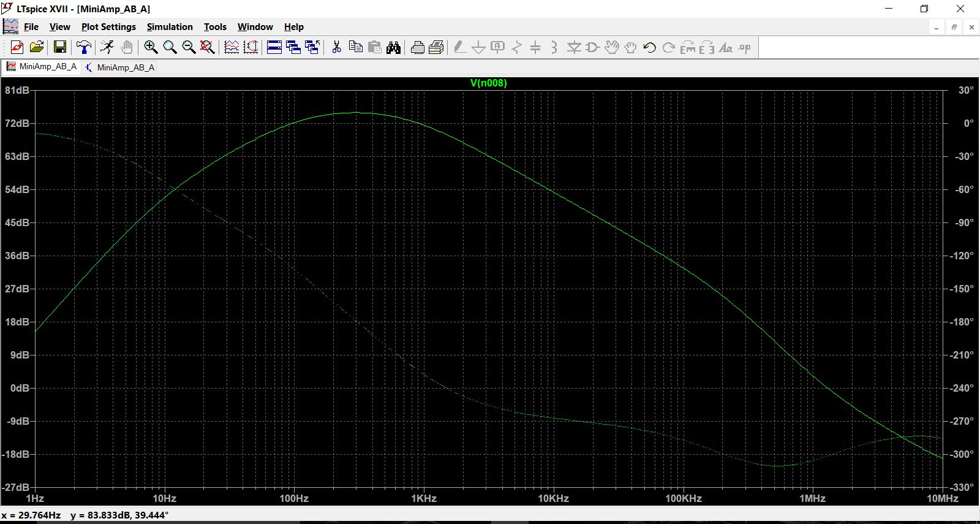
Task: Click the Place Capacitor icon
Action: [x=535, y=47]
